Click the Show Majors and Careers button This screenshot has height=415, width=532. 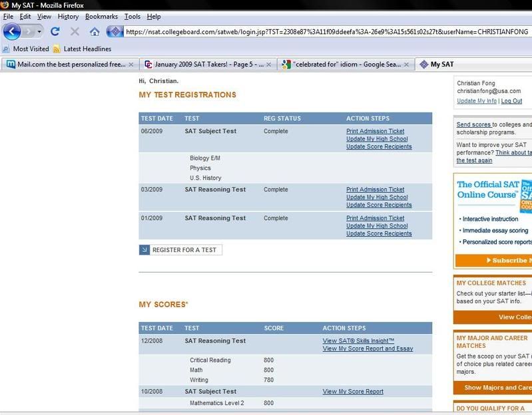pyautogui.click(x=497, y=387)
